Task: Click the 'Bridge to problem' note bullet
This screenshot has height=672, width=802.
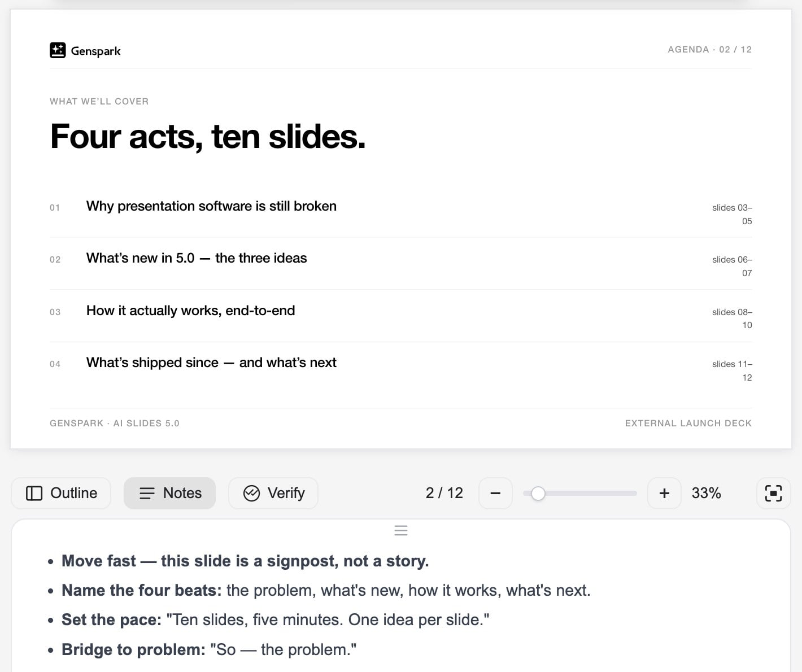Action: 209,649
